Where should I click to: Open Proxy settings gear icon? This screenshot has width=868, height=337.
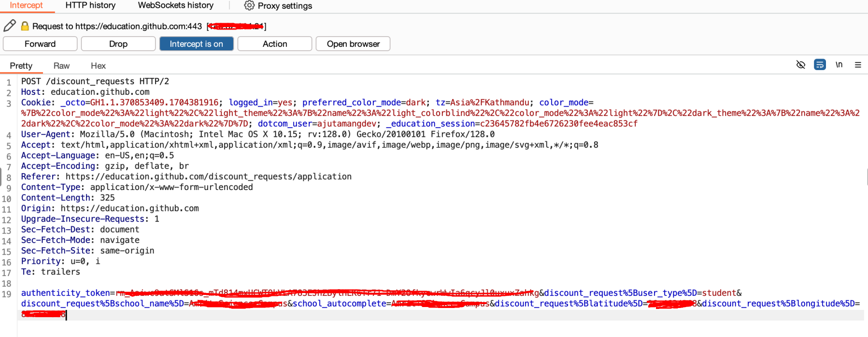249,6
